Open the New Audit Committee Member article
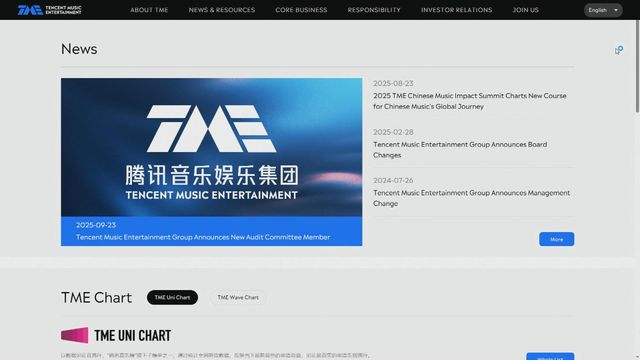Viewport: 640px width, 360px height. (x=203, y=237)
